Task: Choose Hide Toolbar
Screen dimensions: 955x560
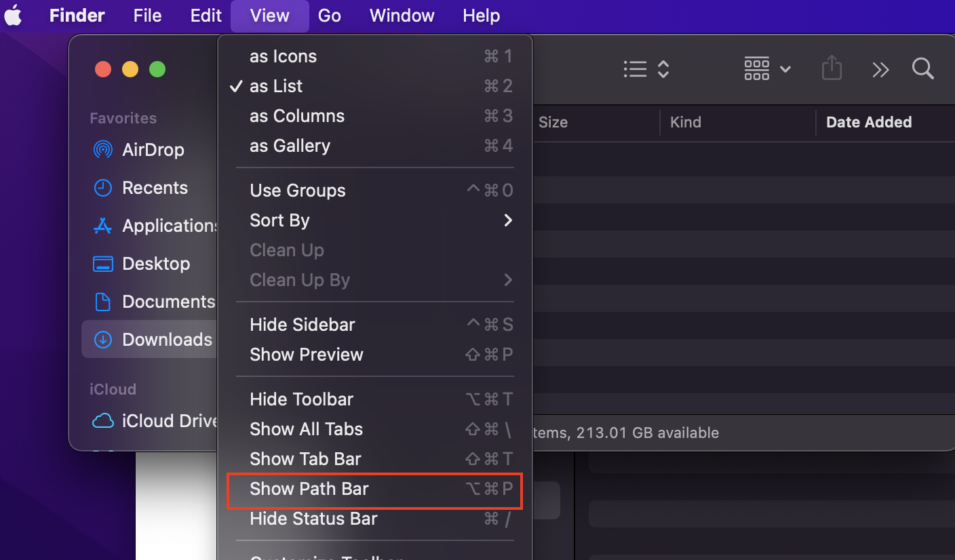Action: pyautogui.click(x=375, y=399)
